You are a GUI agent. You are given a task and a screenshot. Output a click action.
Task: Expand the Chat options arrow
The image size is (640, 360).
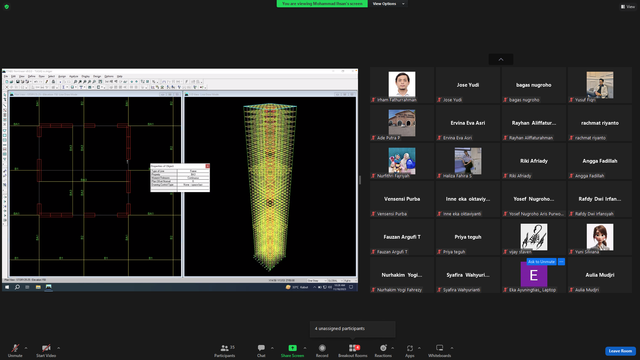coord(272,348)
